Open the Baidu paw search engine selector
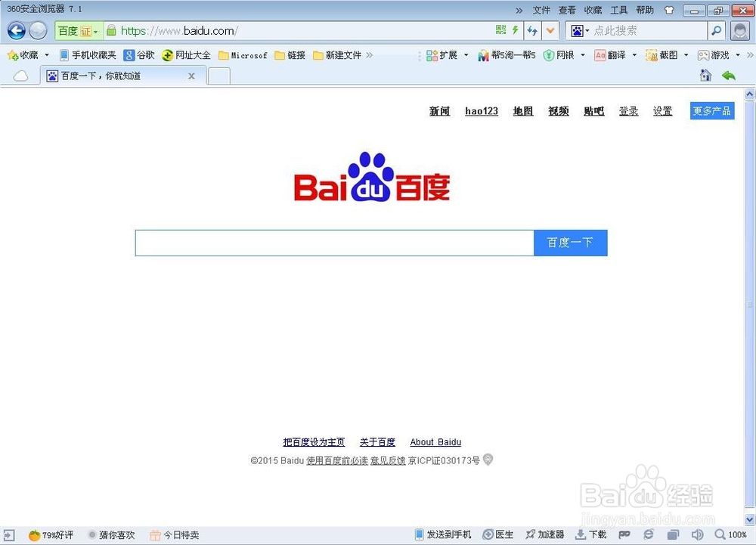 (580, 31)
